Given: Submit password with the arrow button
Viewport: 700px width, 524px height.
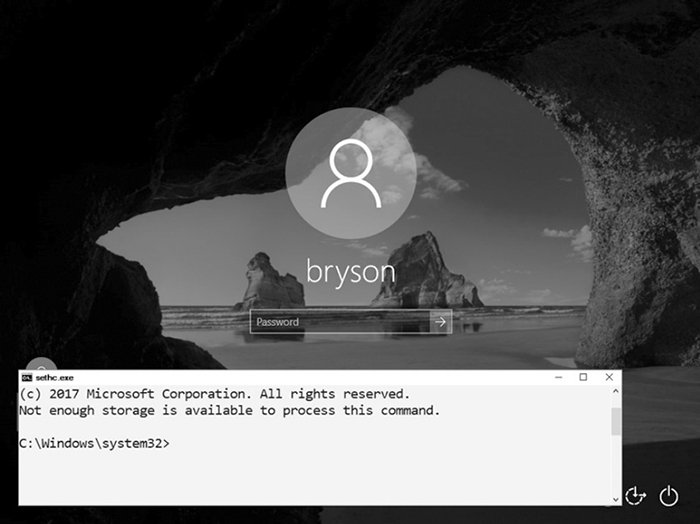Looking at the screenshot, I should [441, 322].
